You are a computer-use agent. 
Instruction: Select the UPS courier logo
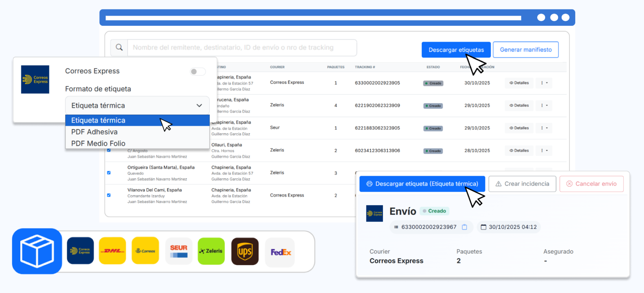[x=245, y=251]
